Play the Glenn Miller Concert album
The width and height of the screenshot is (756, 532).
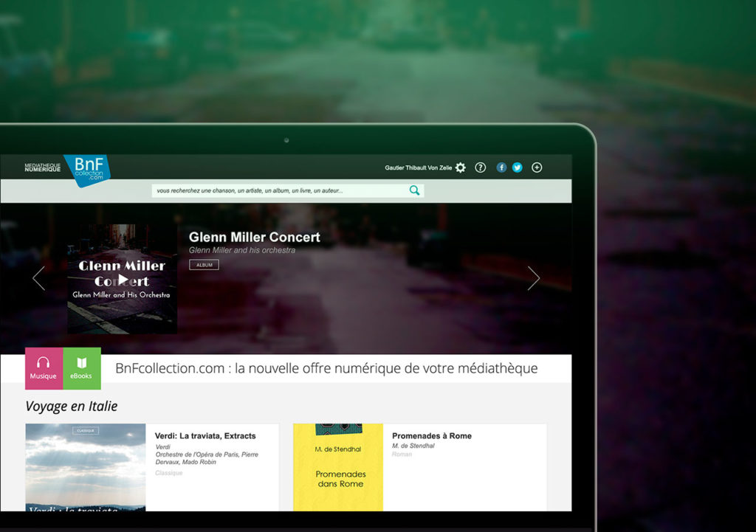click(x=123, y=280)
